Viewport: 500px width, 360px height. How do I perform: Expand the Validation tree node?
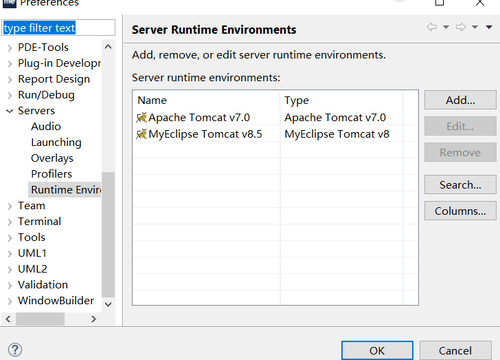pos(10,285)
